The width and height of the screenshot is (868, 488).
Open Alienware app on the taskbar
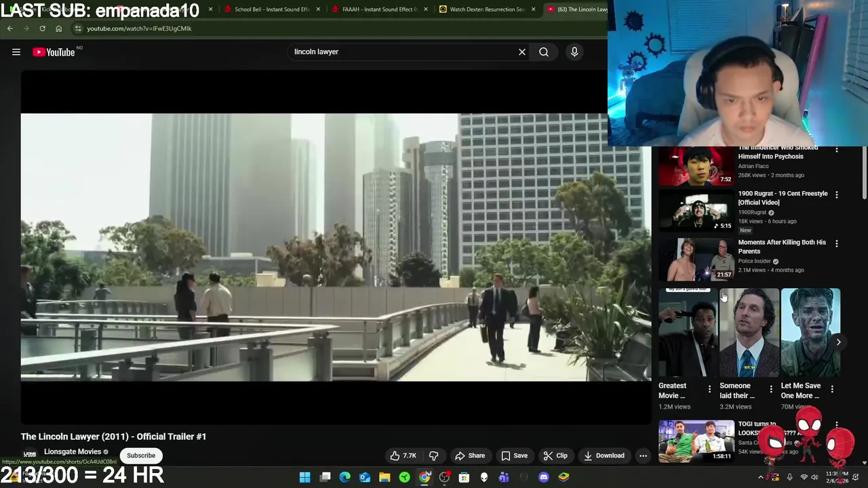pos(484,477)
